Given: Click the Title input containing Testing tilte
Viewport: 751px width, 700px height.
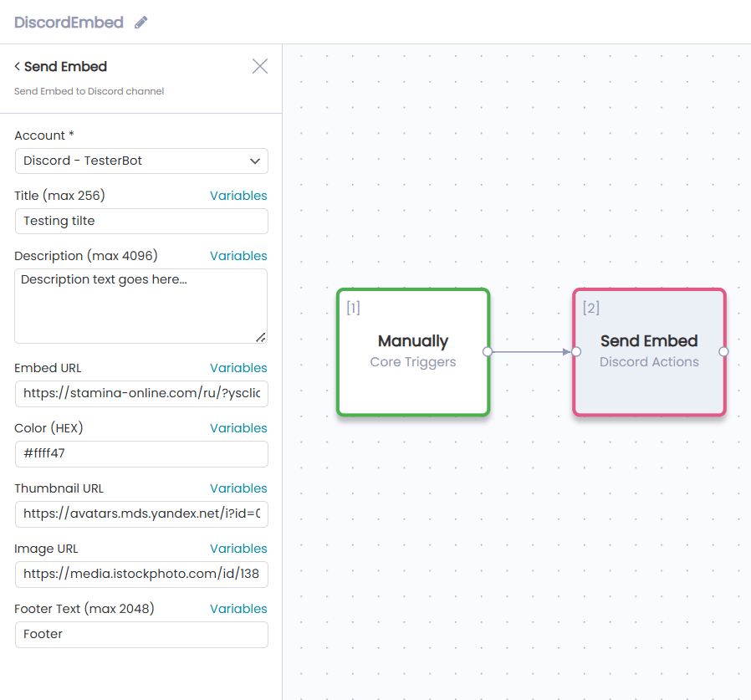Looking at the screenshot, I should 140,221.
